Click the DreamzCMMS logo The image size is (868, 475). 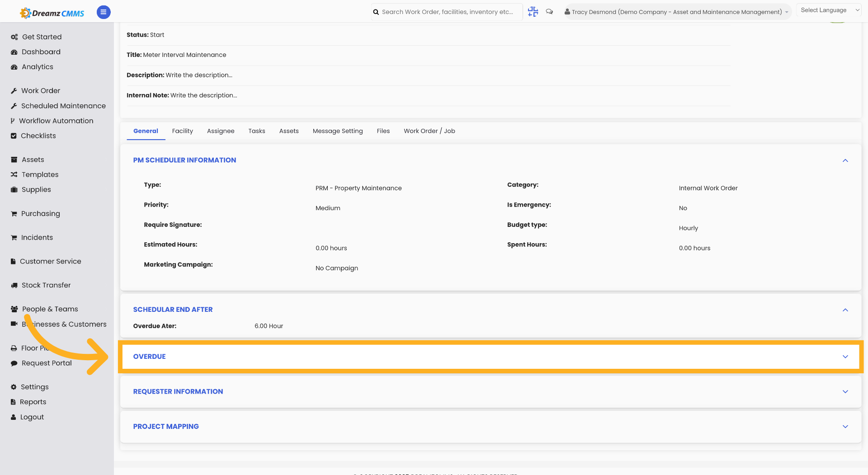click(x=52, y=13)
